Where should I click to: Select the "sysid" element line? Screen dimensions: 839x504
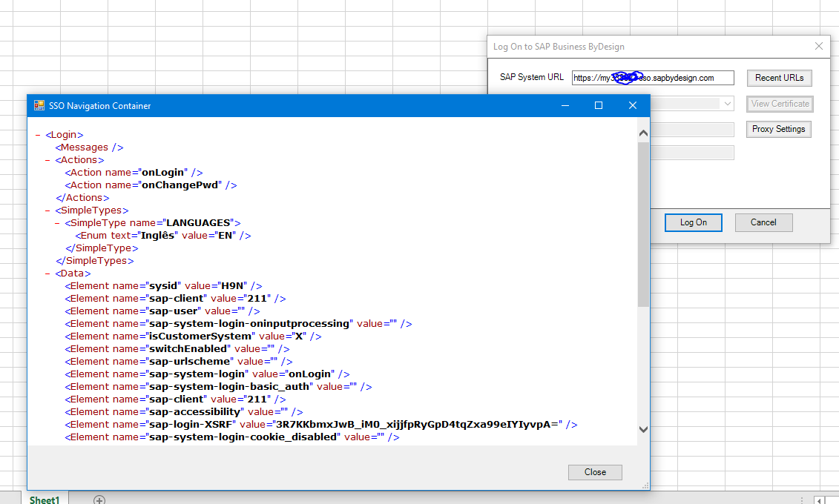click(164, 286)
